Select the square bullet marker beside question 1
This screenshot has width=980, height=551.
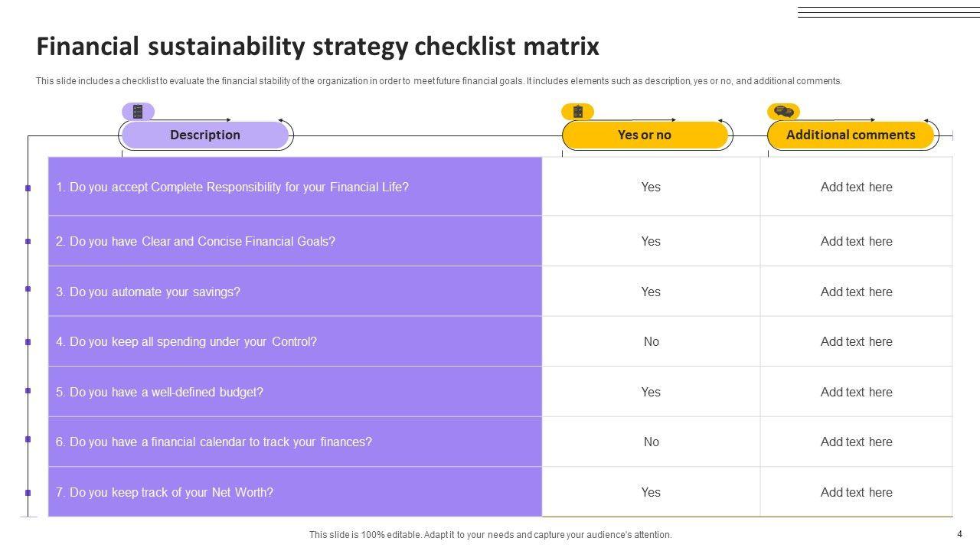click(28, 187)
